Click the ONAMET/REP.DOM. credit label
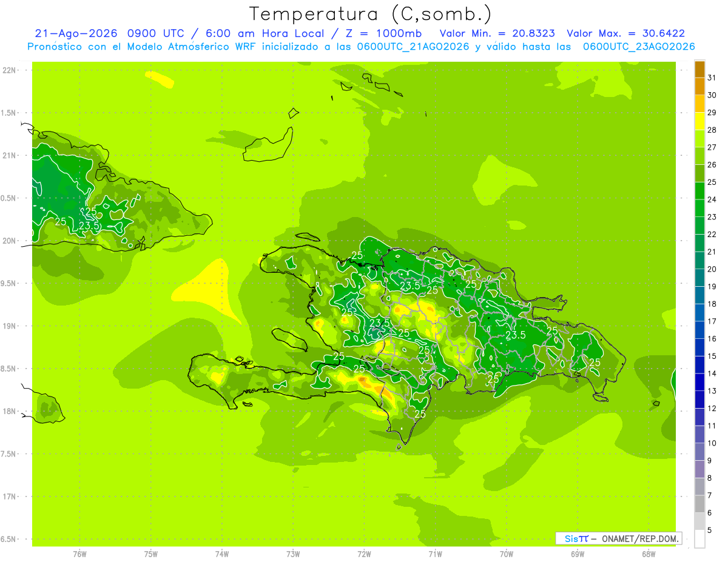Viewport: 728px width, 562px height. coord(641,538)
